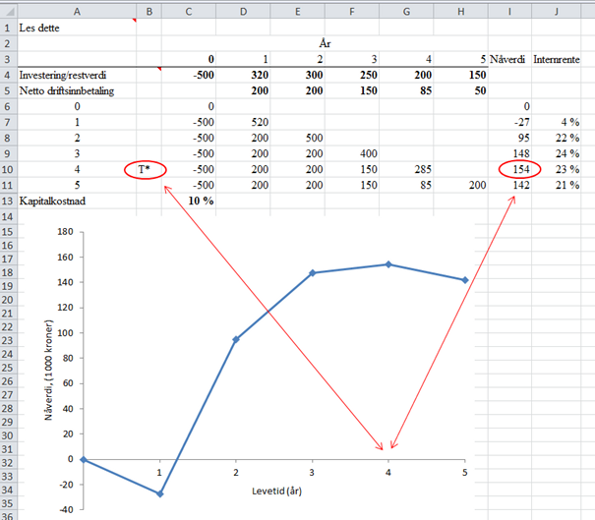Click the chart data point at year 4
This screenshot has width=595, height=520.
point(388,264)
